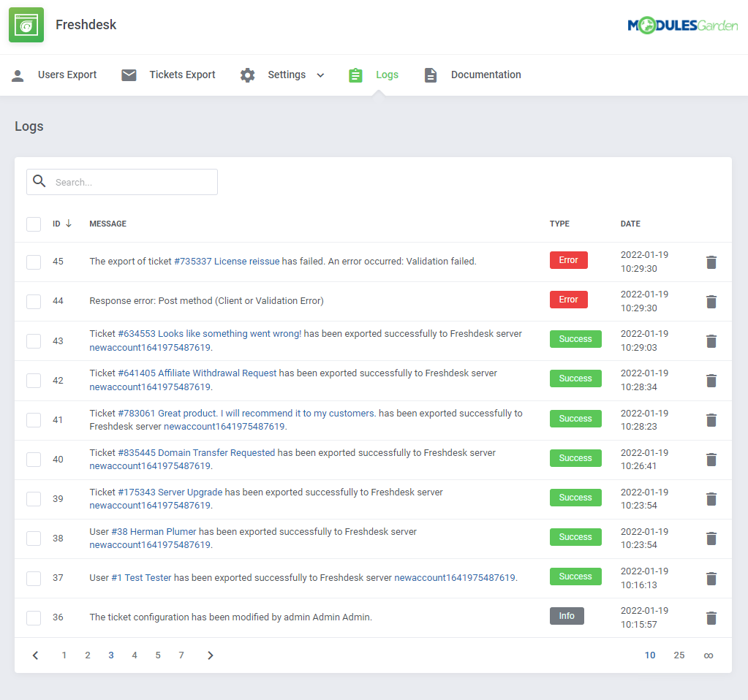Check the box for log 45

tap(34, 262)
